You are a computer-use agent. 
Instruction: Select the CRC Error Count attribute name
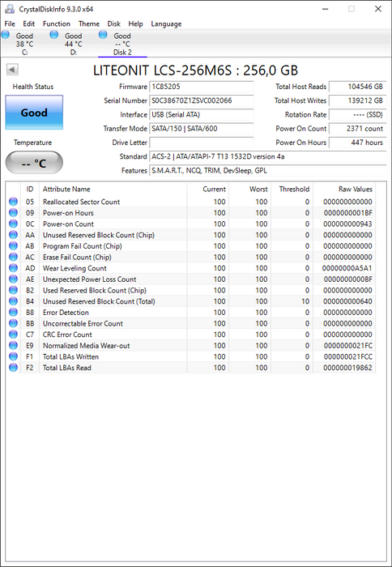(x=67, y=335)
